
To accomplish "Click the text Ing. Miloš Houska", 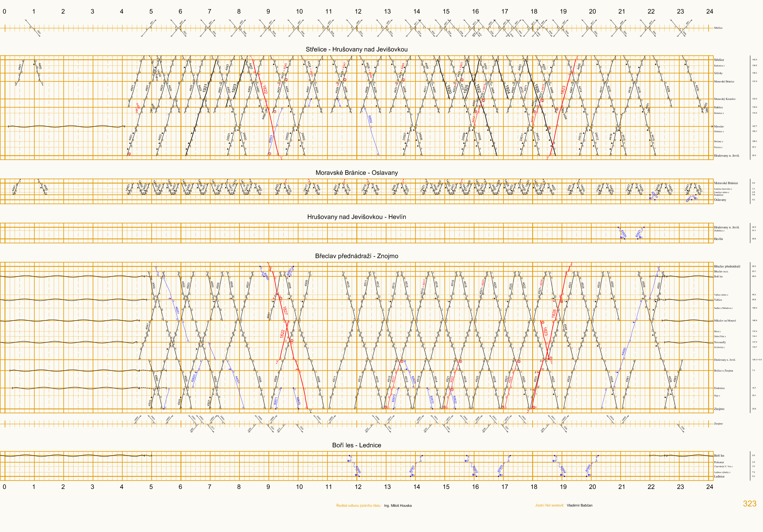I will point(397,506).
